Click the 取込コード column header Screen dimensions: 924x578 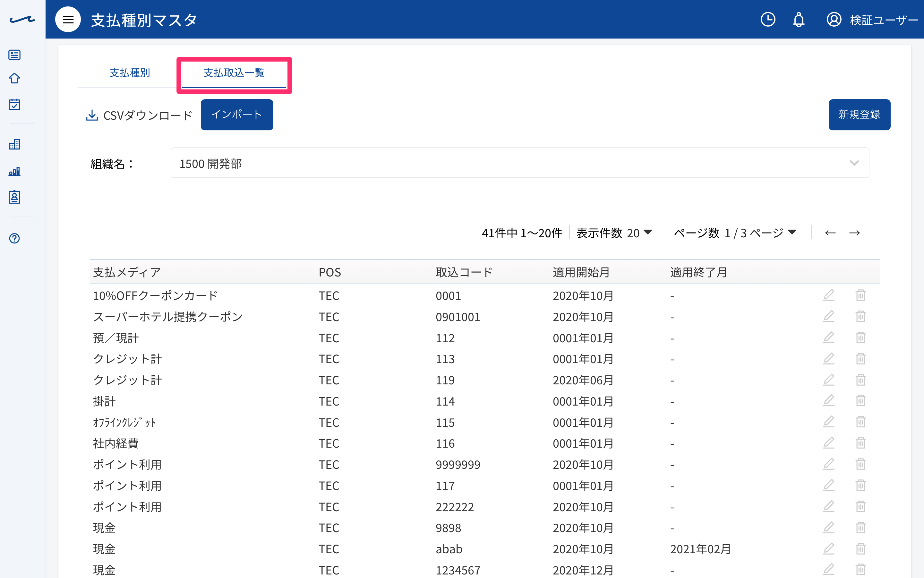click(464, 272)
